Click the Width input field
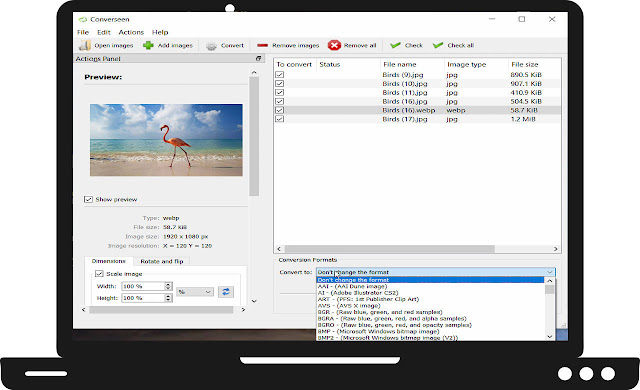 143,286
